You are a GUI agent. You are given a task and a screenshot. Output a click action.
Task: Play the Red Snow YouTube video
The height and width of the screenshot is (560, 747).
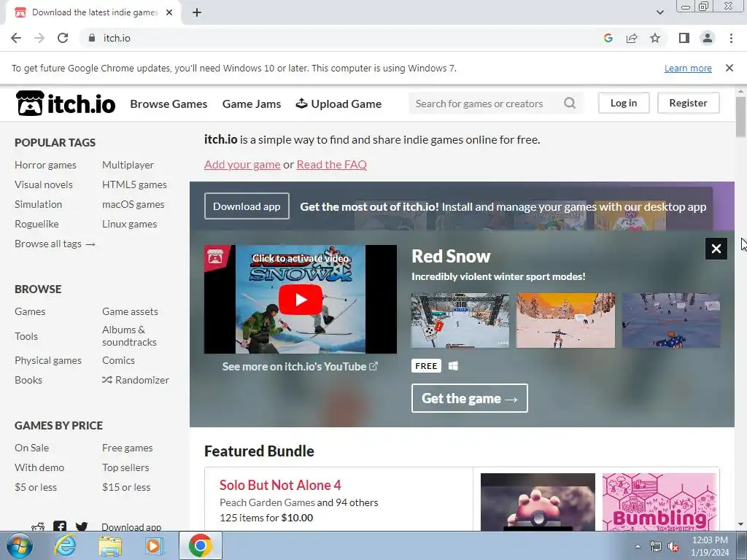pyautogui.click(x=300, y=300)
